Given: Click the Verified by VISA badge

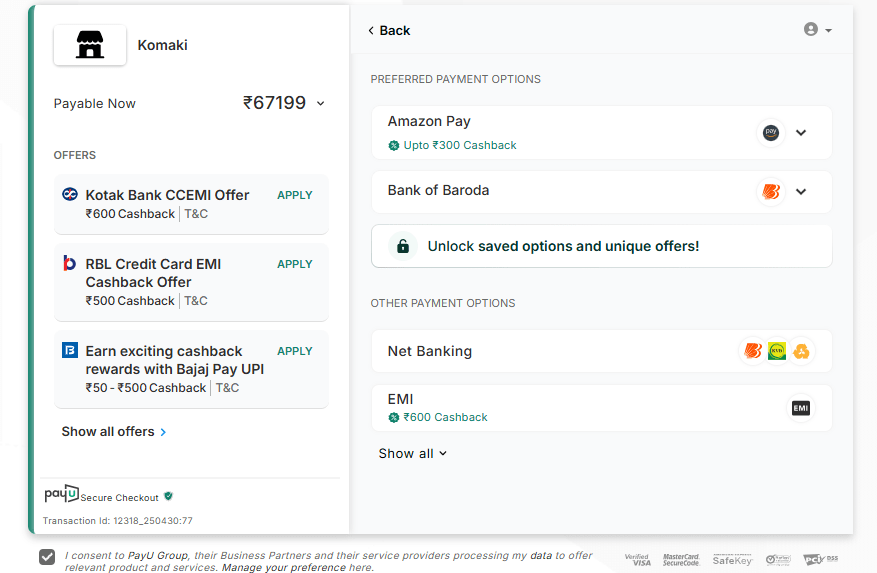Looking at the screenshot, I should click(x=638, y=560).
